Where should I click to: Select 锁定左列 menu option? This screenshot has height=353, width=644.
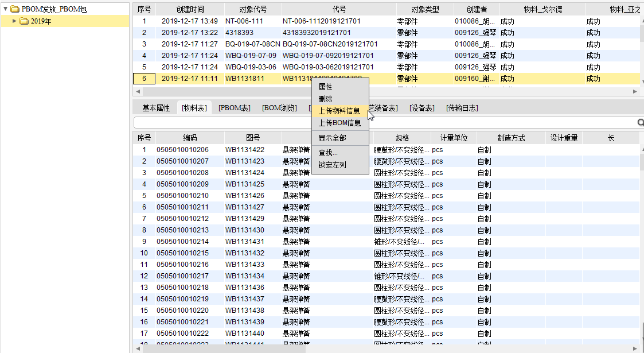[x=333, y=165]
